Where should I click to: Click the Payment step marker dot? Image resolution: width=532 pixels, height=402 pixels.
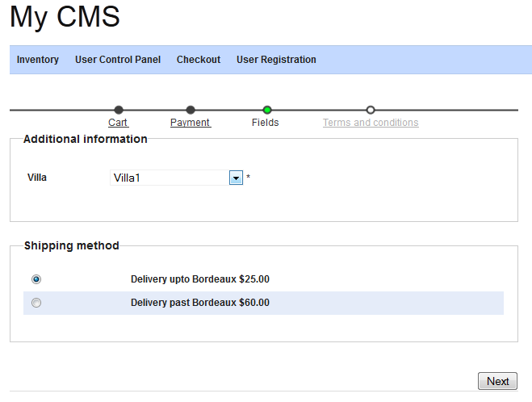point(191,110)
